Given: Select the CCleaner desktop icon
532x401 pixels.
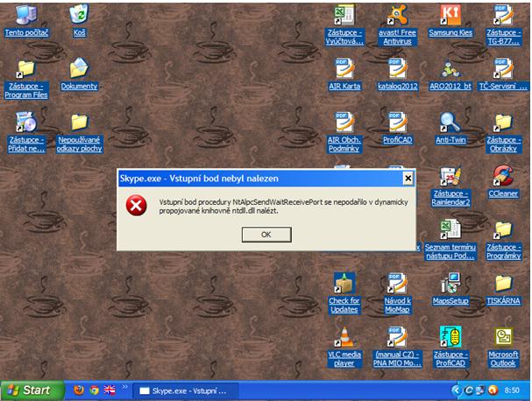Looking at the screenshot, I should click(x=502, y=175).
